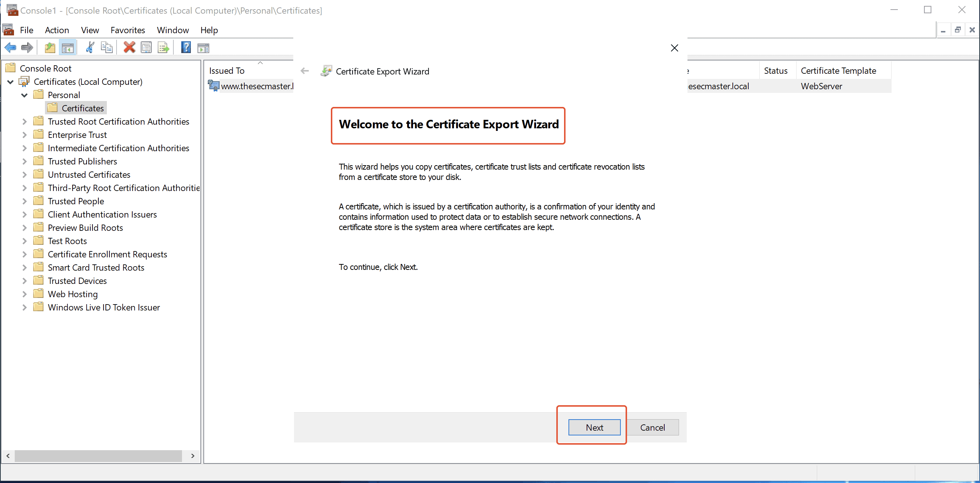Click Cancel in the export wizard
Image resolution: width=980 pixels, height=483 pixels.
(x=652, y=427)
